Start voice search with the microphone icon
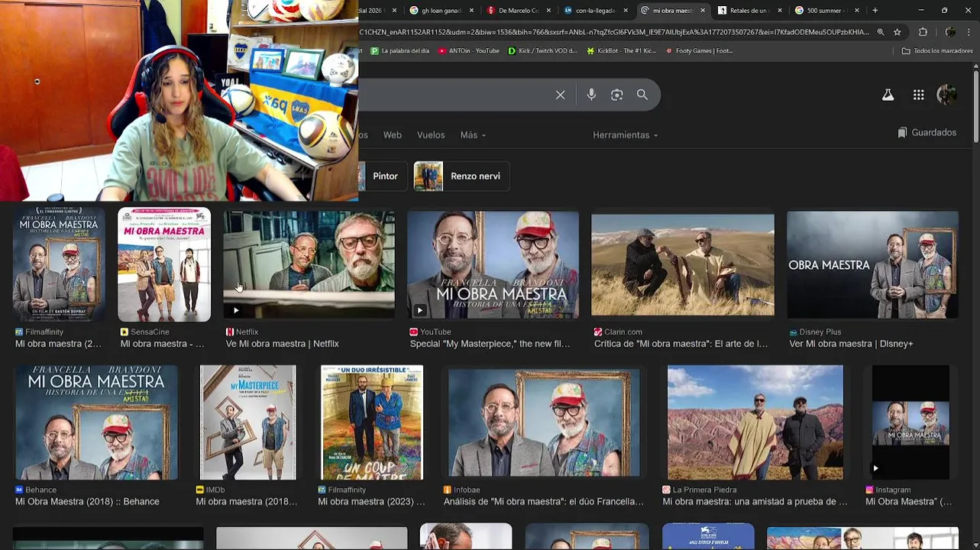The width and height of the screenshot is (980, 550). 591,95
